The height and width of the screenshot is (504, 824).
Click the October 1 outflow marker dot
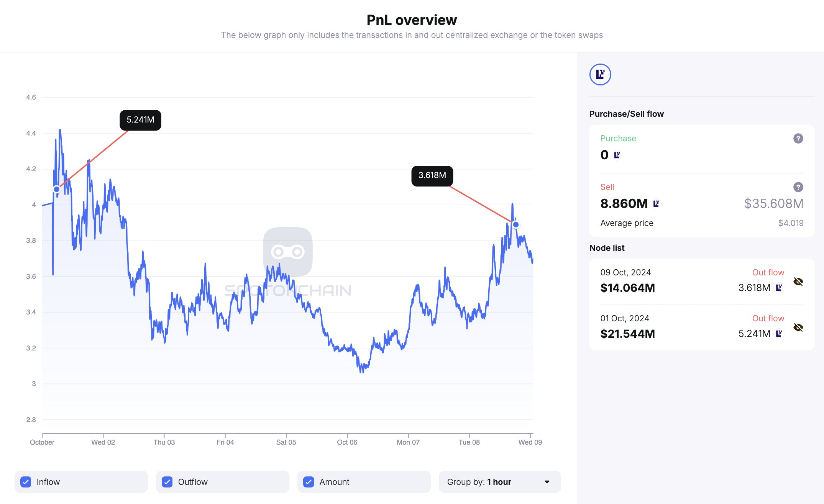point(57,189)
